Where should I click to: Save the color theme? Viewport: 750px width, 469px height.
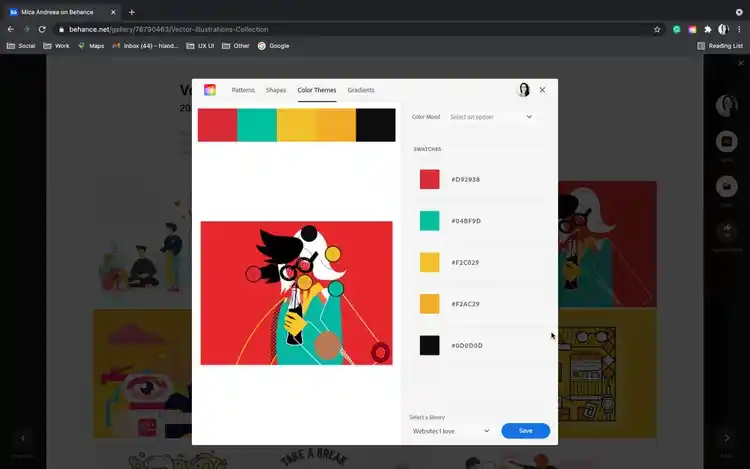[x=526, y=431]
